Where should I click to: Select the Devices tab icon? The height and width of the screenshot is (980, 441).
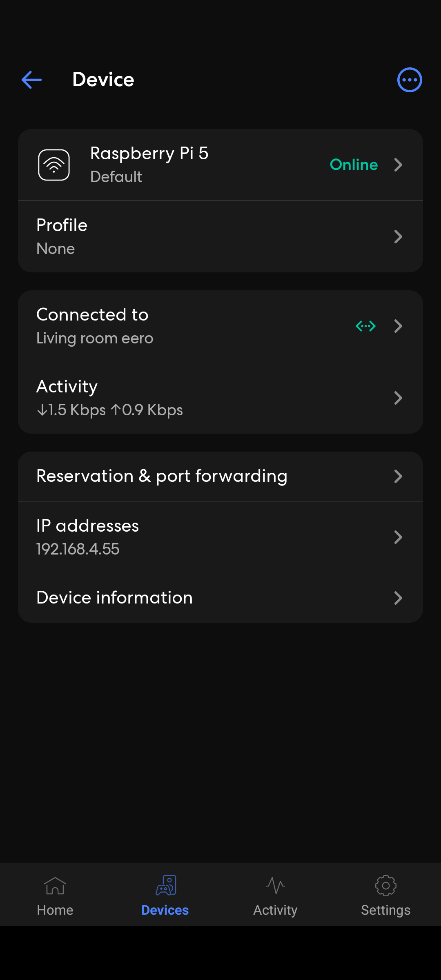(x=165, y=885)
